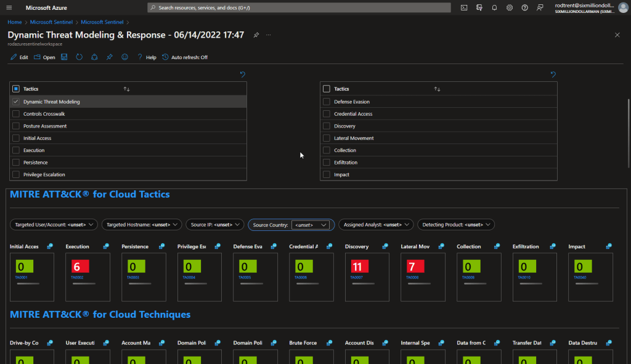Image resolution: width=631 pixels, height=364 pixels.
Task: Refresh the workbook using toolbar icon
Action: [79, 57]
